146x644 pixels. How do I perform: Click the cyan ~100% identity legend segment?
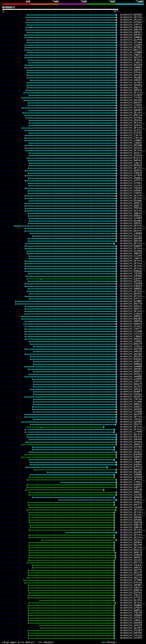(x=130, y=4)
